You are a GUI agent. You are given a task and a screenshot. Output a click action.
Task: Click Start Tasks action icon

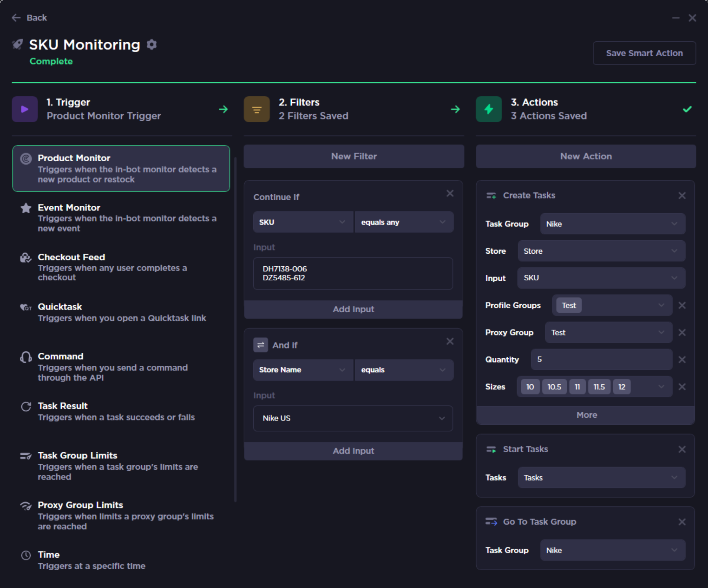pos(491,449)
